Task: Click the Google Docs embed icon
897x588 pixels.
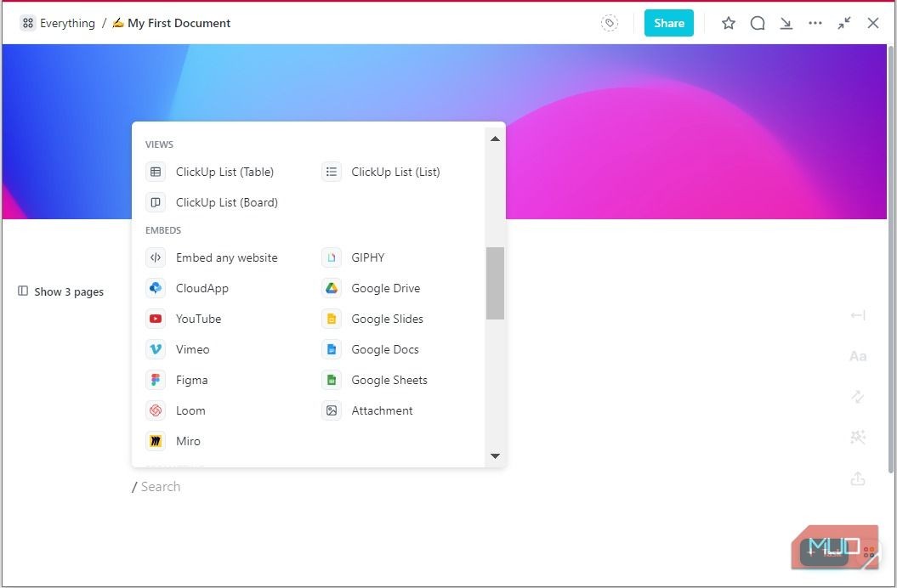Action: pyautogui.click(x=332, y=349)
